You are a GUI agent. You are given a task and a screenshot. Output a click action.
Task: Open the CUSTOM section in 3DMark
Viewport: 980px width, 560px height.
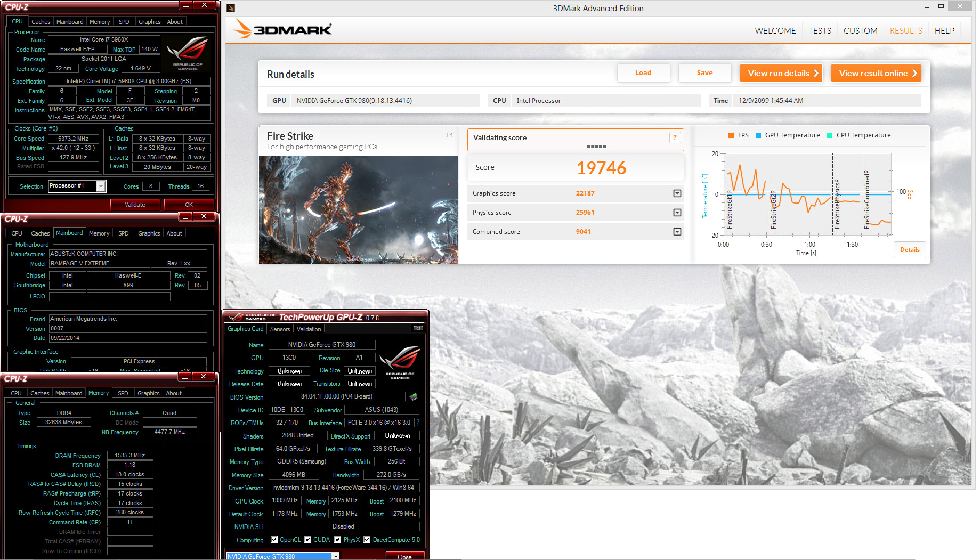(x=860, y=31)
